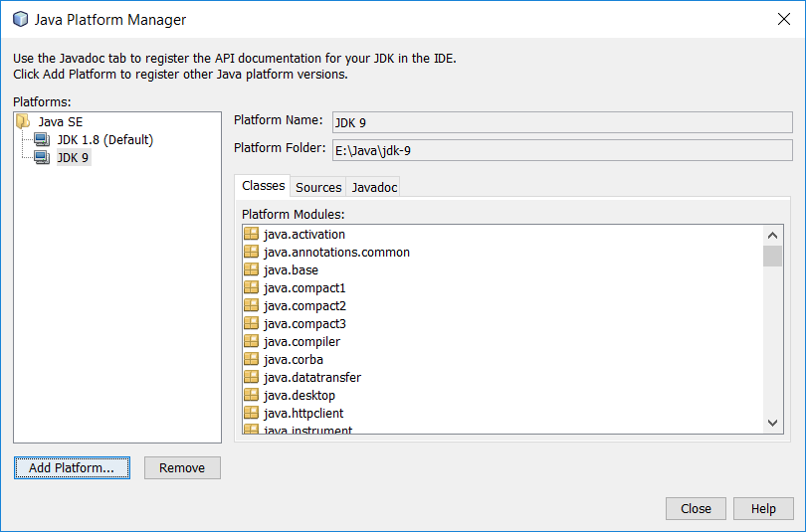The image size is (806, 532).
Task: Switch to the Sources tab
Action: [x=318, y=187]
